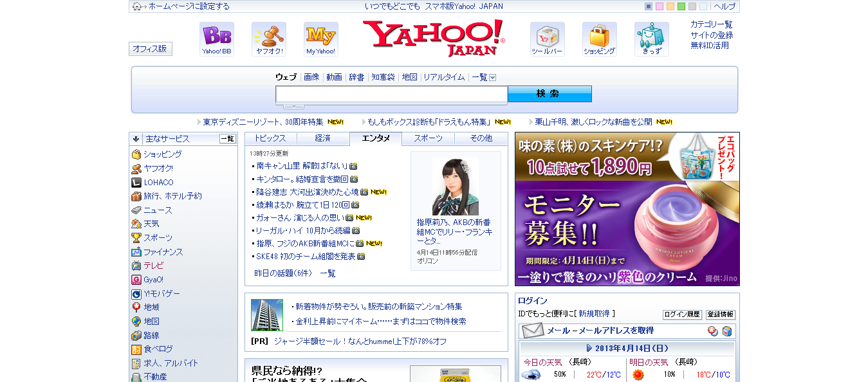
Task: Switch to the トピックス tab
Action: coord(270,138)
